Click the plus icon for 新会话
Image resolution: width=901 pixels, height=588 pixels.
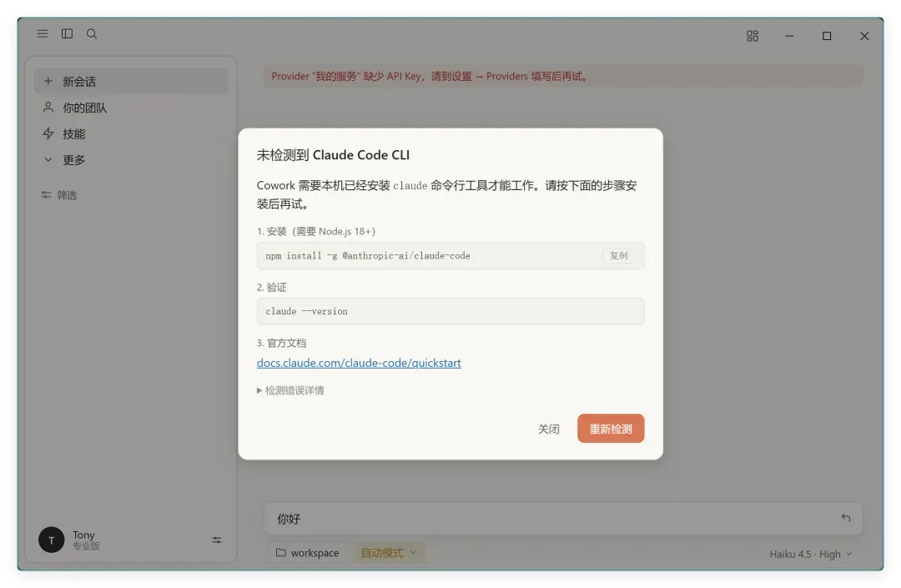coord(48,81)
